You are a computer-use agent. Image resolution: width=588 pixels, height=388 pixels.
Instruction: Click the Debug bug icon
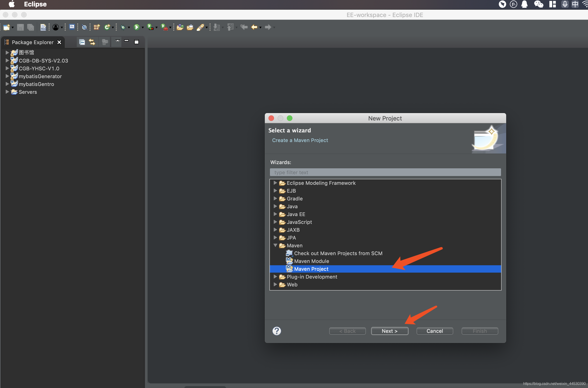click(123, 27)
